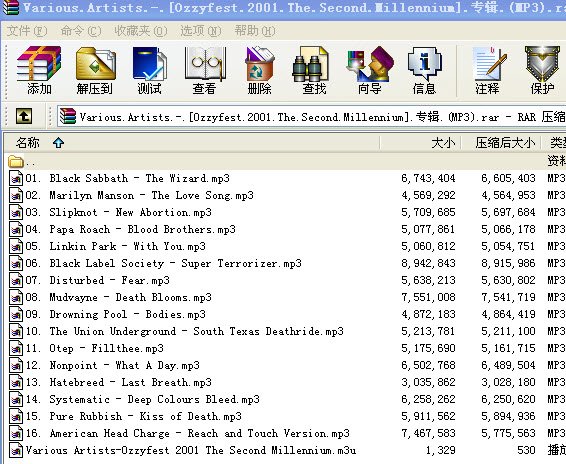Screen dimensions: 566x464
Task: Click the parent folder '..' icon
Action: 16,161
